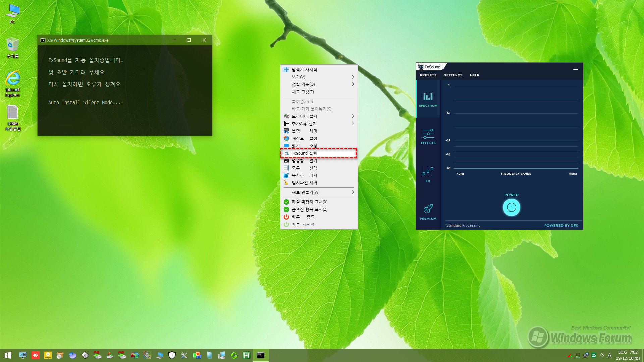Viewport: 644px width, 362px height.
Task: Choose '모두 선택' entry
Action: [x=319, y=168]
